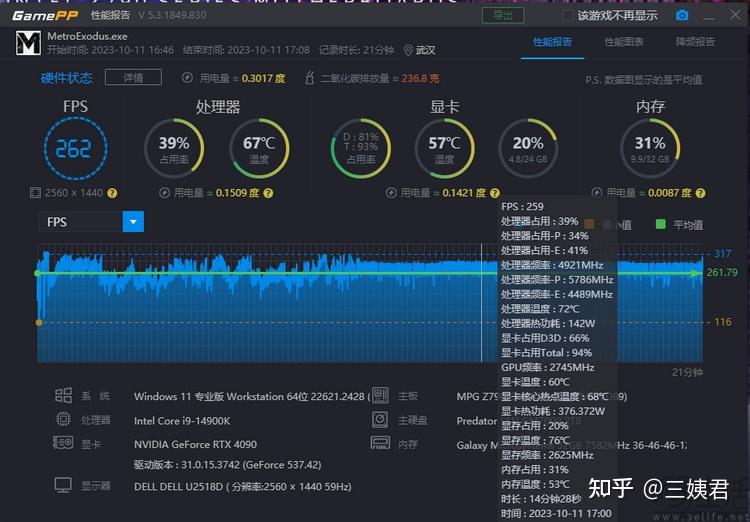The width and height of the screenshot is (750, 522).
Task: Click the 39% processor usage gauge
Action: point(174,148)
